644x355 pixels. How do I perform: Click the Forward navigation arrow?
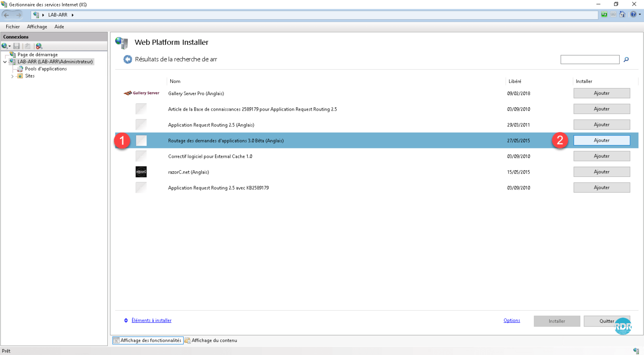(x=18, y=15)
